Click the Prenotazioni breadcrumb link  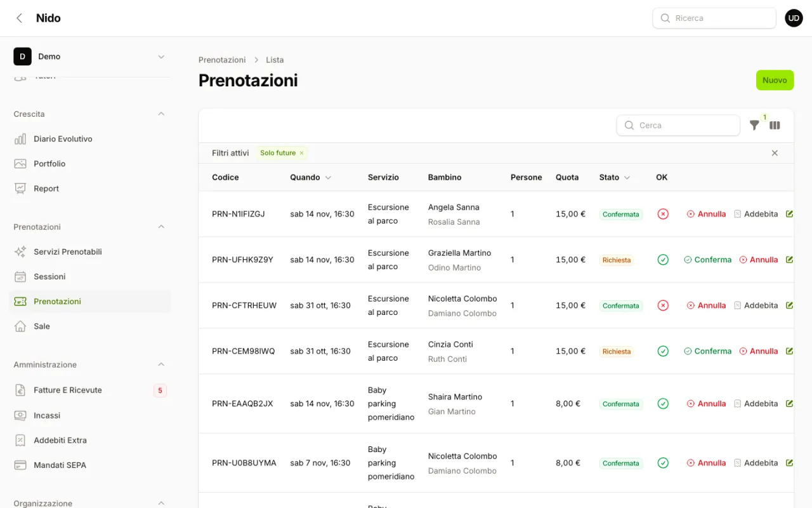click(222, 60)
